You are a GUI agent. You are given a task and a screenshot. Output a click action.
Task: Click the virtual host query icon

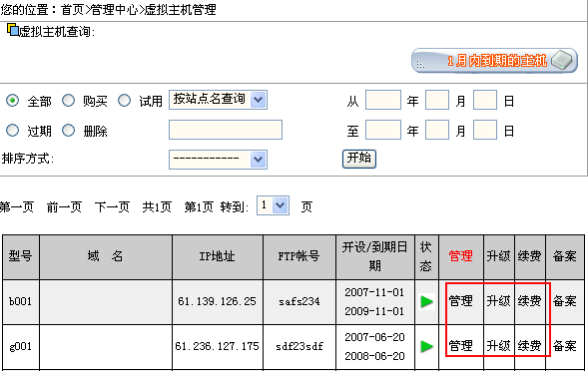13,30
